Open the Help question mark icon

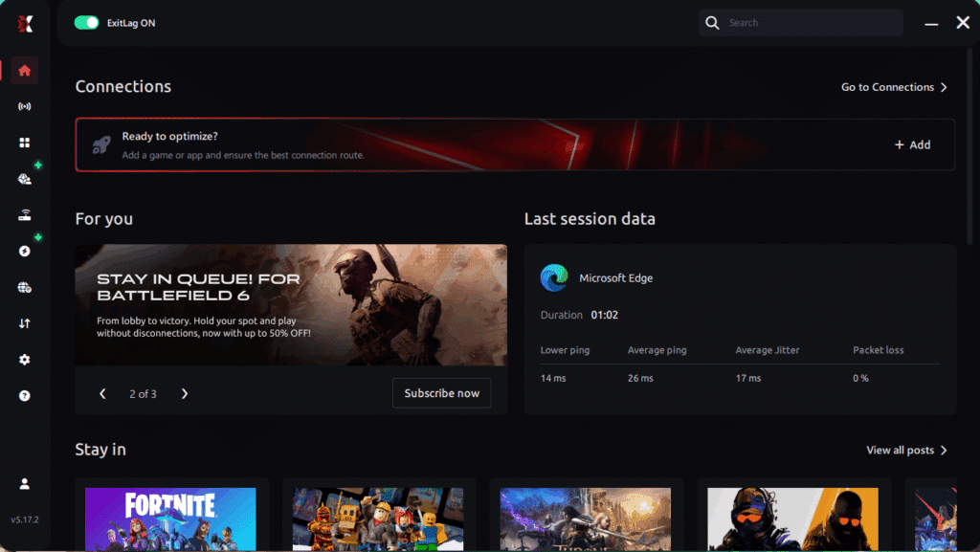point(24,396)
